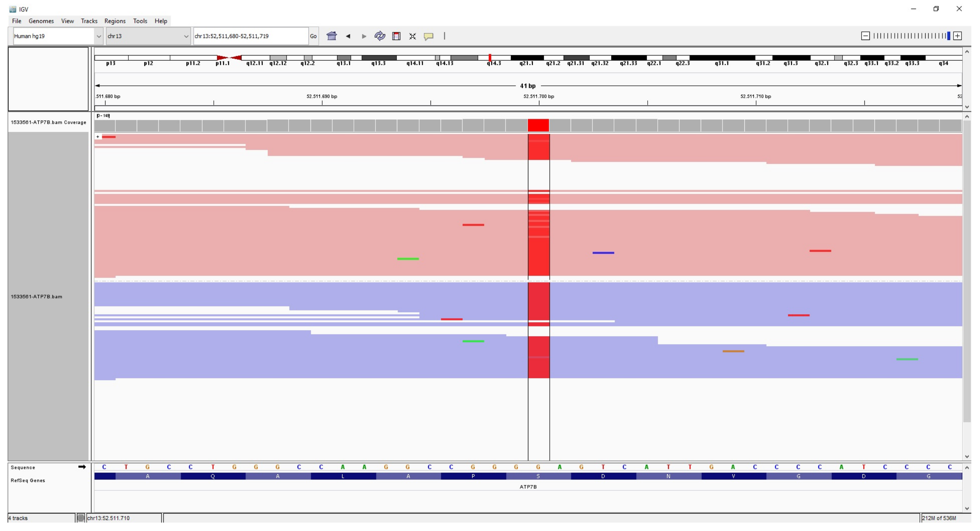
Task: Click the Define region of interest icon
Action: click(396, 36)
